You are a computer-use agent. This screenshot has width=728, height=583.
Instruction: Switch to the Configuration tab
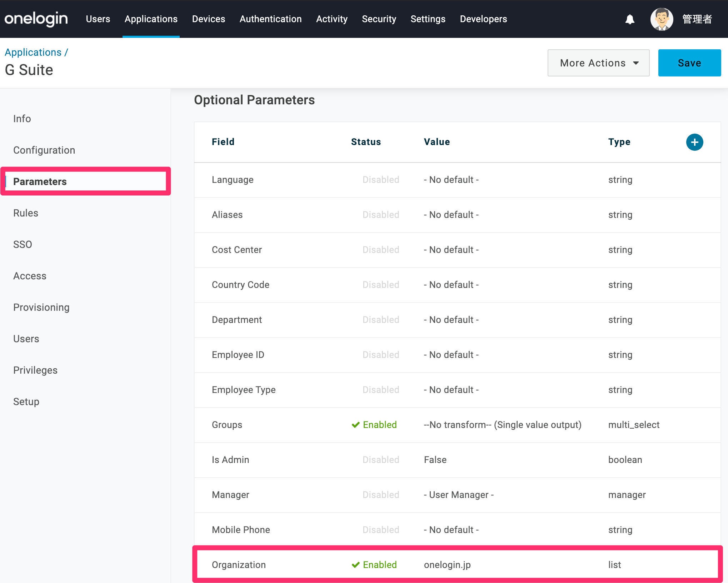point(44,150)
